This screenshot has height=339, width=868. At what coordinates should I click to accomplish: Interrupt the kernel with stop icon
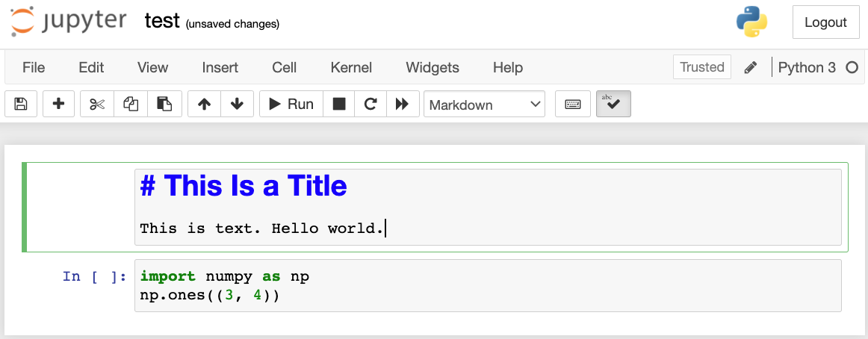pyautogui.click(x=339, y=105)
